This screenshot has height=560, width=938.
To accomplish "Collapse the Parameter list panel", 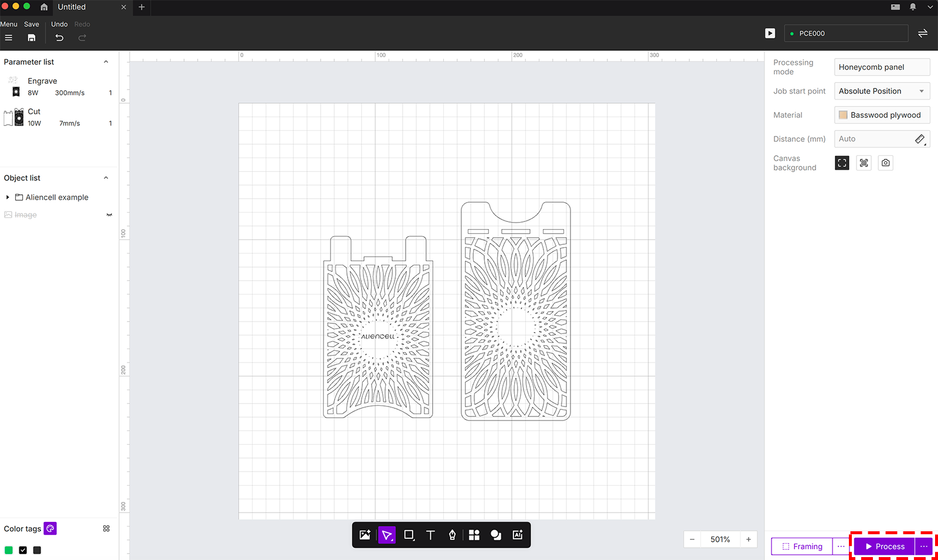I will (x=106, y=62).
